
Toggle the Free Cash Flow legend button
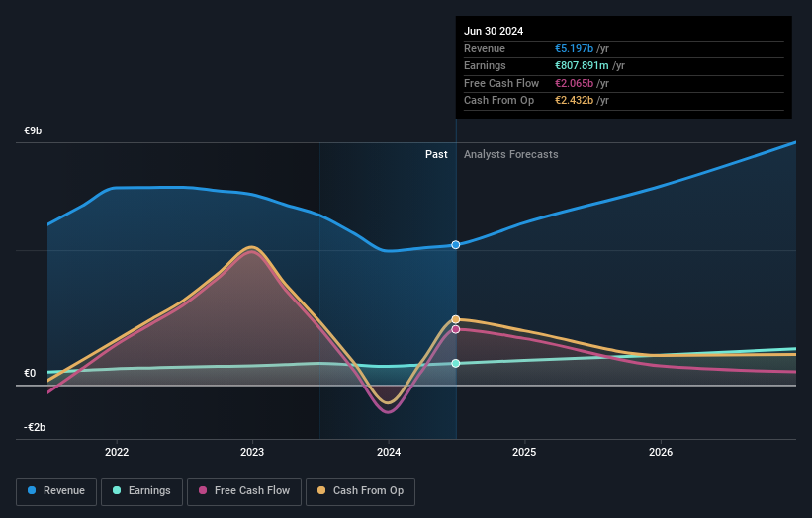244,491
